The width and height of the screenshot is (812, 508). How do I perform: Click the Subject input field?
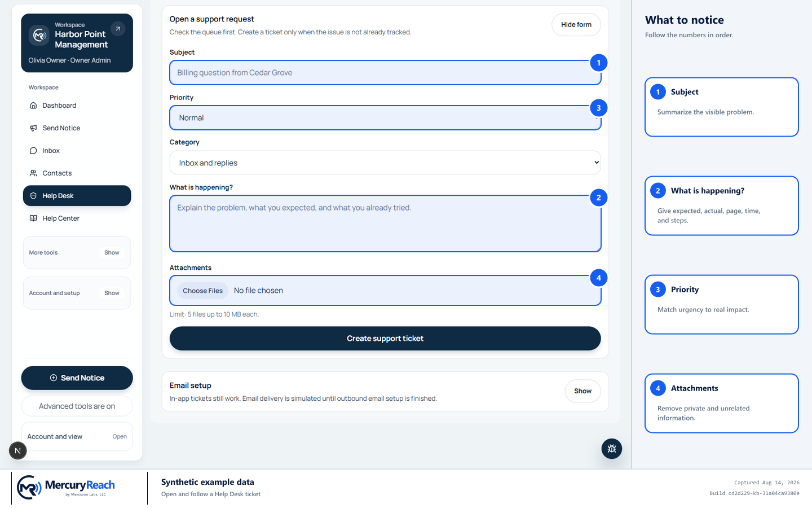click(385, 73)
